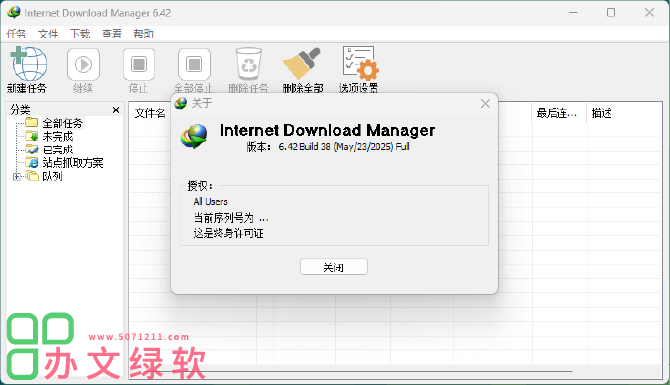Click the 删除任务 recycle bin icon

[249, 64]
